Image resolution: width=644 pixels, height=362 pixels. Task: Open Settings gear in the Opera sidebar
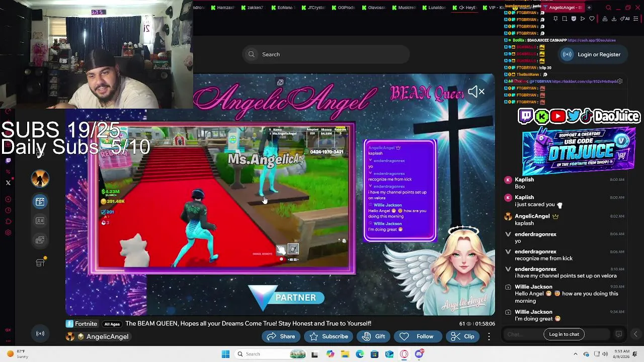point(8,232)
